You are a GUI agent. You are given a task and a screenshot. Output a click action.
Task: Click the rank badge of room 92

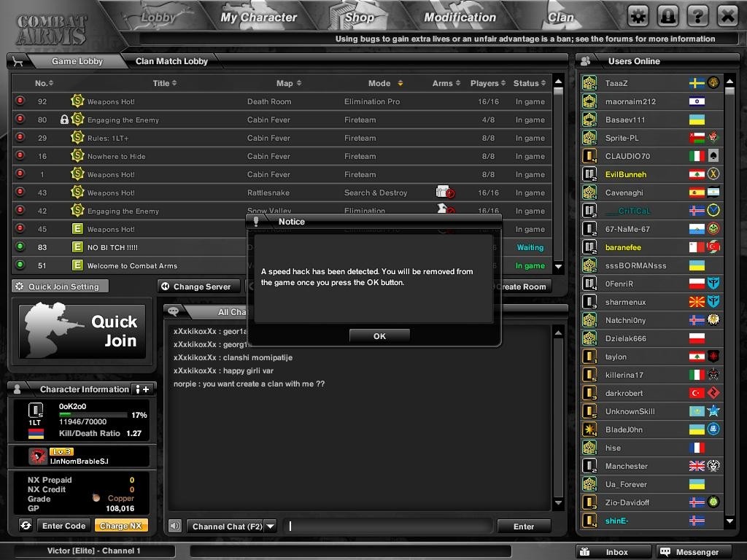pos(77,101)
